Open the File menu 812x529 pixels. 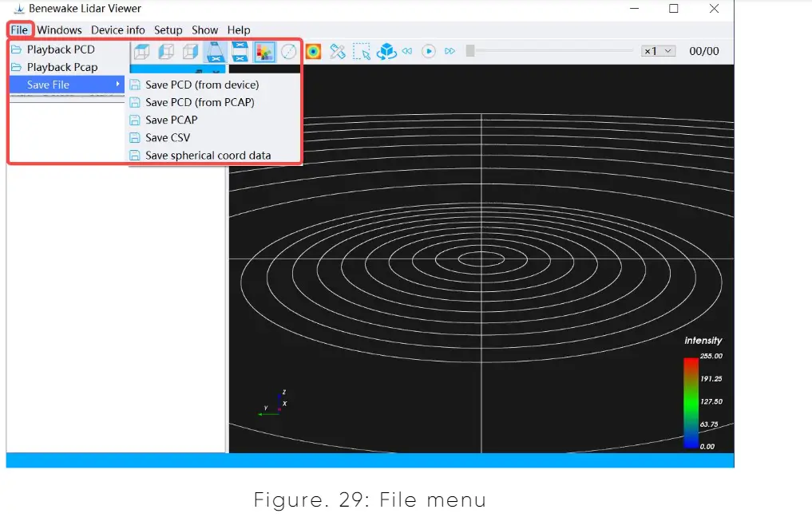click(x=19, y=30)
